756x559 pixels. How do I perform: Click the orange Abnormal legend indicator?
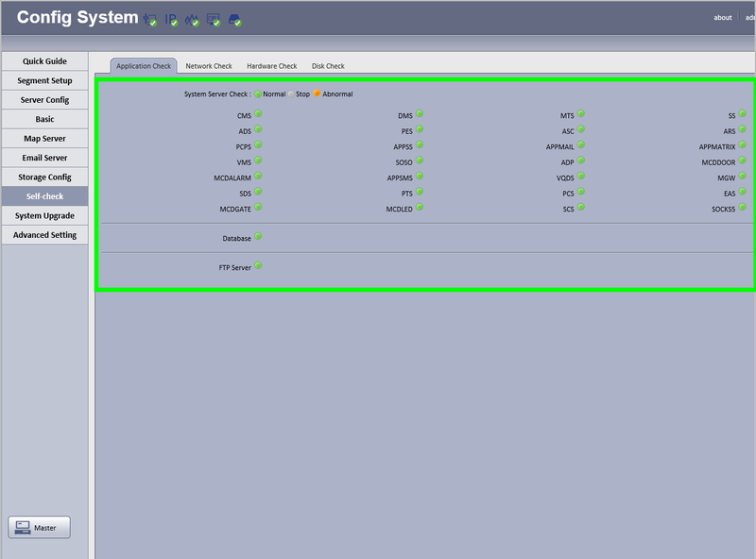click(x=317, y=93)
